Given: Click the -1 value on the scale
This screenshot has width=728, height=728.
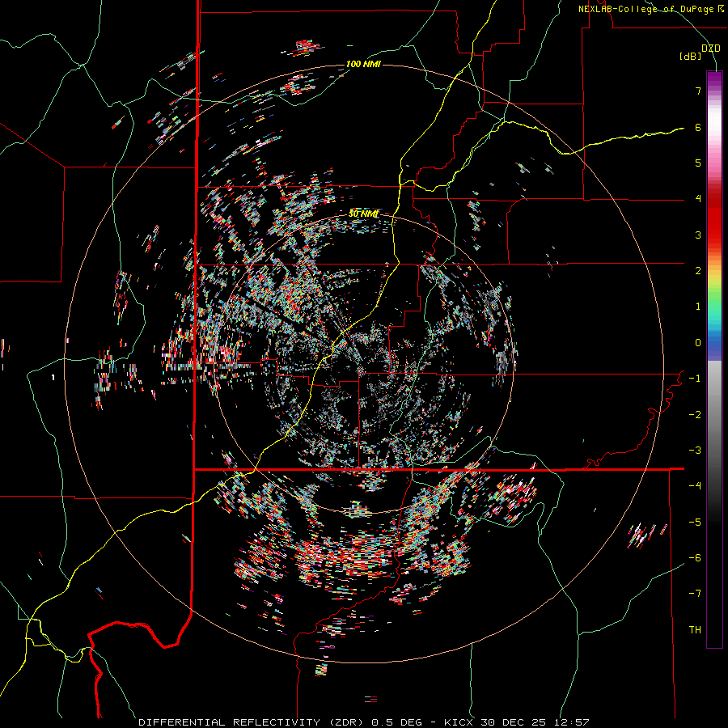Looking at the screenshot, I should [695, 379].
